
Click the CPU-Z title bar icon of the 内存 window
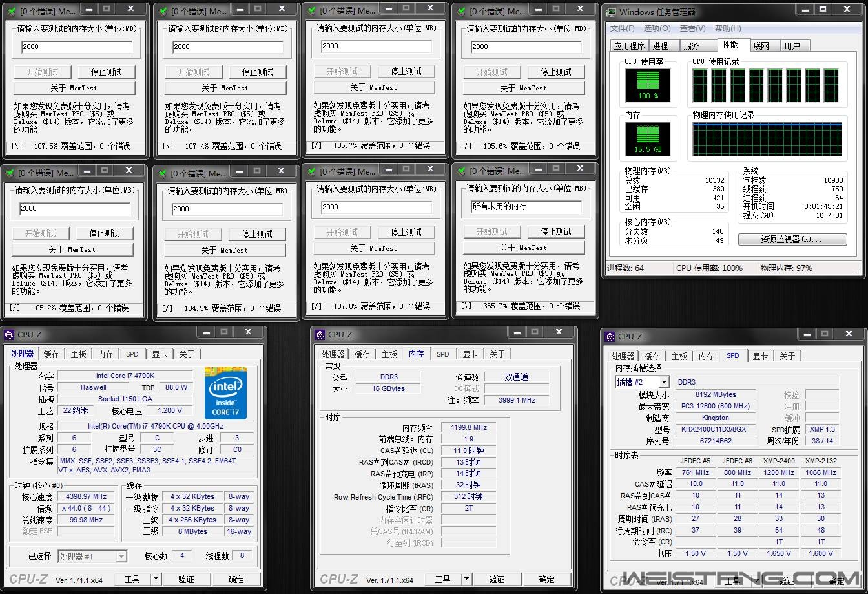tap(320, 334)
